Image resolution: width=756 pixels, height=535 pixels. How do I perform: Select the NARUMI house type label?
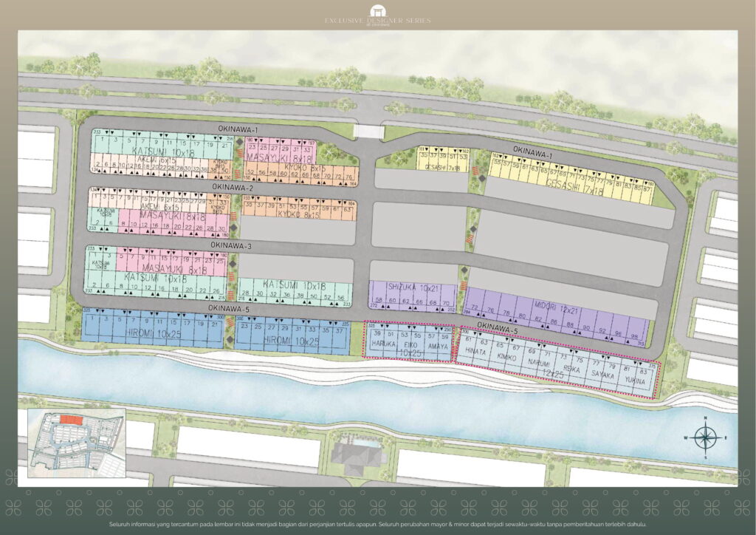(539, 363)
